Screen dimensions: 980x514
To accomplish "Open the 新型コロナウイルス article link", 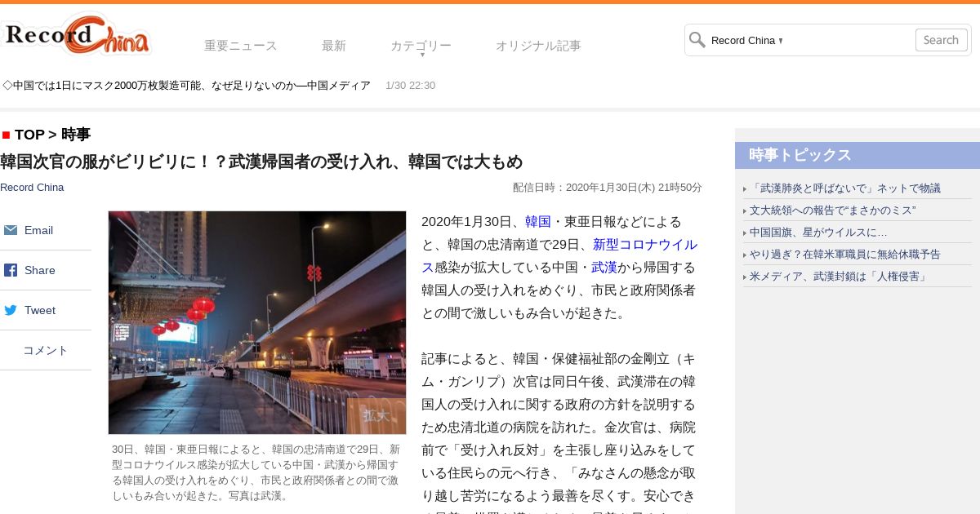I will pos(559,256).
